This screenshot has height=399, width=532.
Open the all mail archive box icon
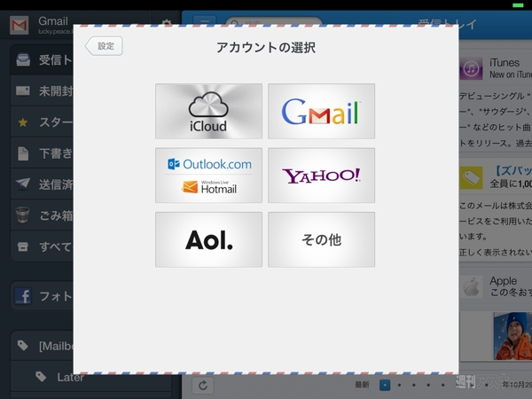(x=23, y=246)
